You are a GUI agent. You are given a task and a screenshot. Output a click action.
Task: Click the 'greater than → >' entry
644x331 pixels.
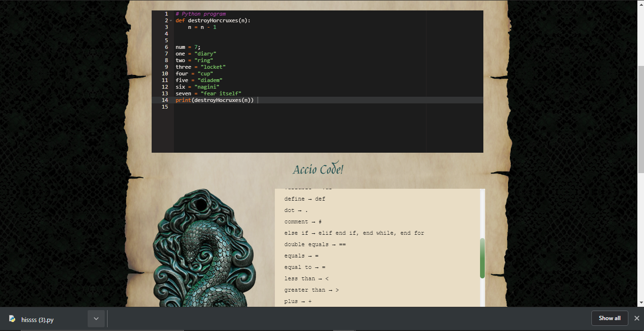pos(312,290)
